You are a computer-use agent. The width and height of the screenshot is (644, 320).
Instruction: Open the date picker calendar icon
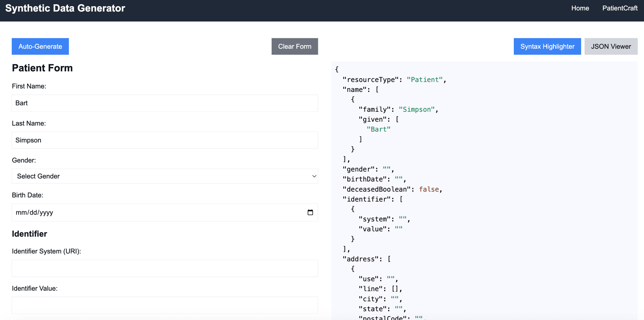click(x=310, y=212)
